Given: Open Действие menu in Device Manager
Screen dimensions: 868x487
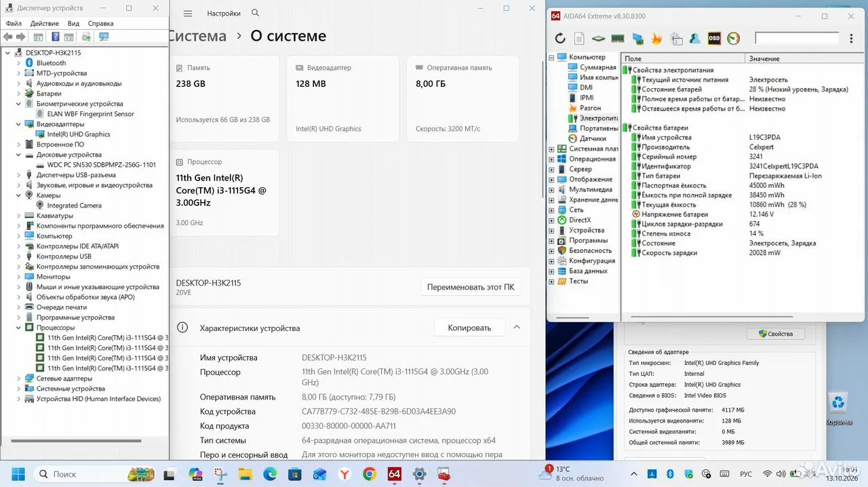Looking at the screenshot, I should [44, 24].
